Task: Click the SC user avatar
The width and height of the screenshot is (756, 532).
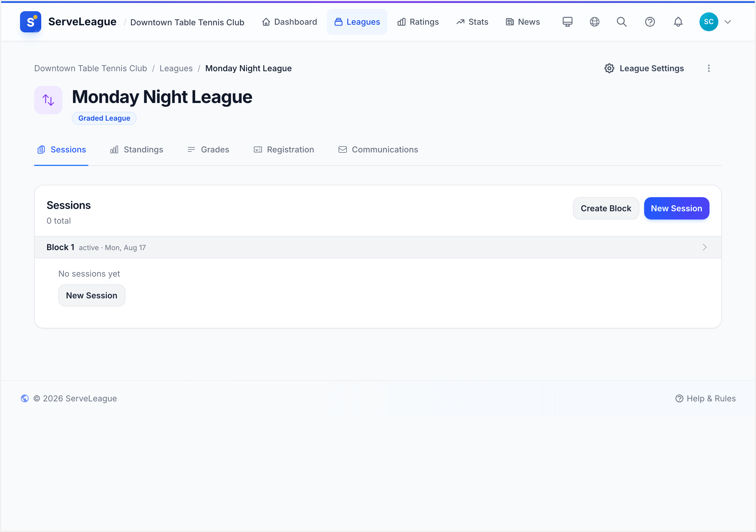Action: [x=709, y=22]
